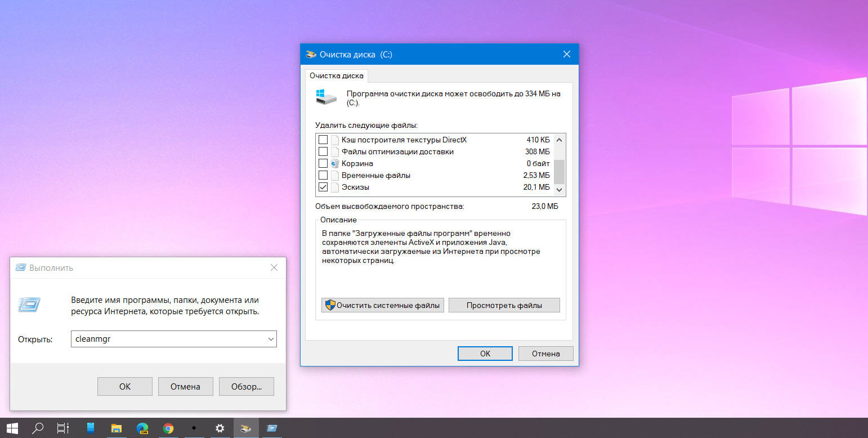Open Task View on the taskbar
The height and width of the screenshot is (438, 868).
coord(63,428)
